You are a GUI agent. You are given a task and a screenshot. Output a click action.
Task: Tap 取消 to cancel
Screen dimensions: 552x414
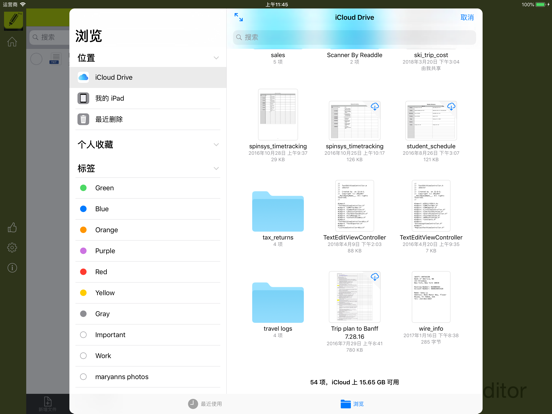[x=467, y=17]
